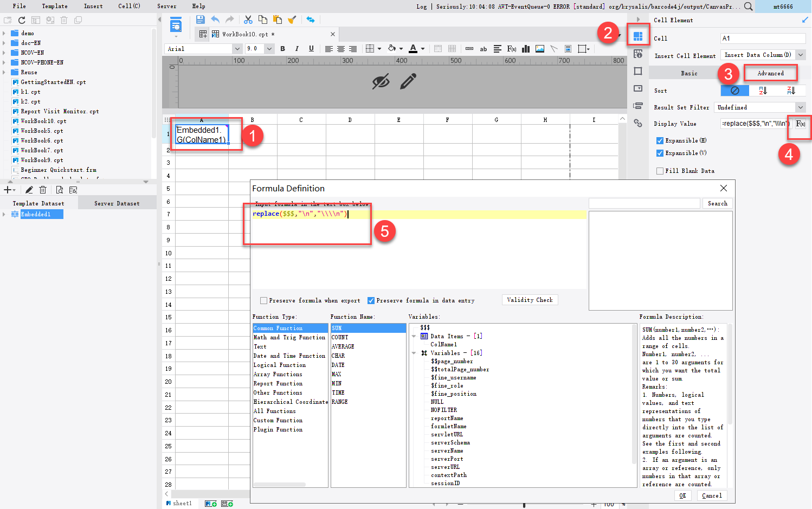Switch to the Server Dataset tab
This screenshot has height=509, width=812.
(x=117, y=203)
